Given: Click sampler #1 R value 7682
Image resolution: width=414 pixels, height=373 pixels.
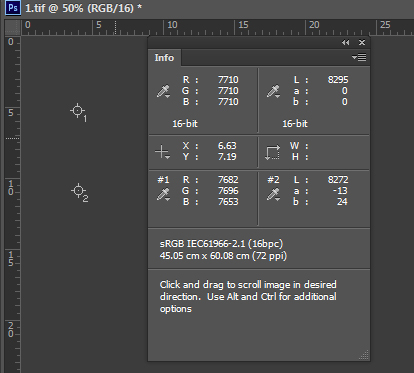Looking at the screenshot, I should [x=228, y=180].
